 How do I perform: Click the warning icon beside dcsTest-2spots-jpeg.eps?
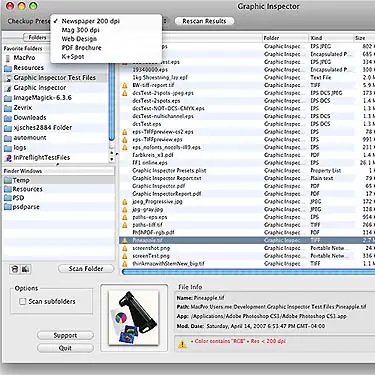click(125, 93)
